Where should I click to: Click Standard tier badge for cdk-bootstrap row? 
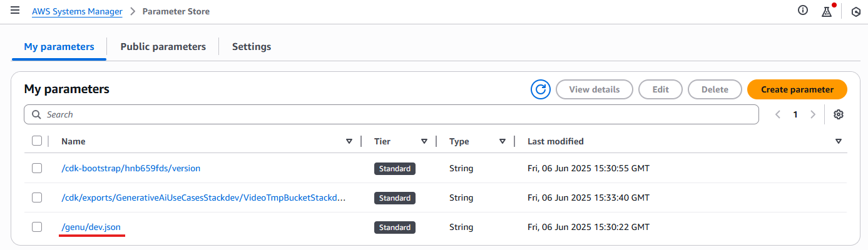pyautogui.click(x=395, y=169)
